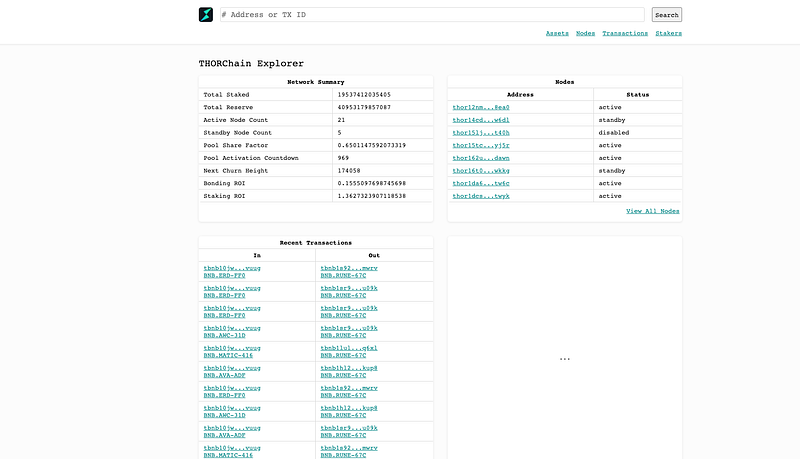Go to the Transactions page
Image resolution: width=800 pixels, height=459 pixels.
[x=625, y=33]
